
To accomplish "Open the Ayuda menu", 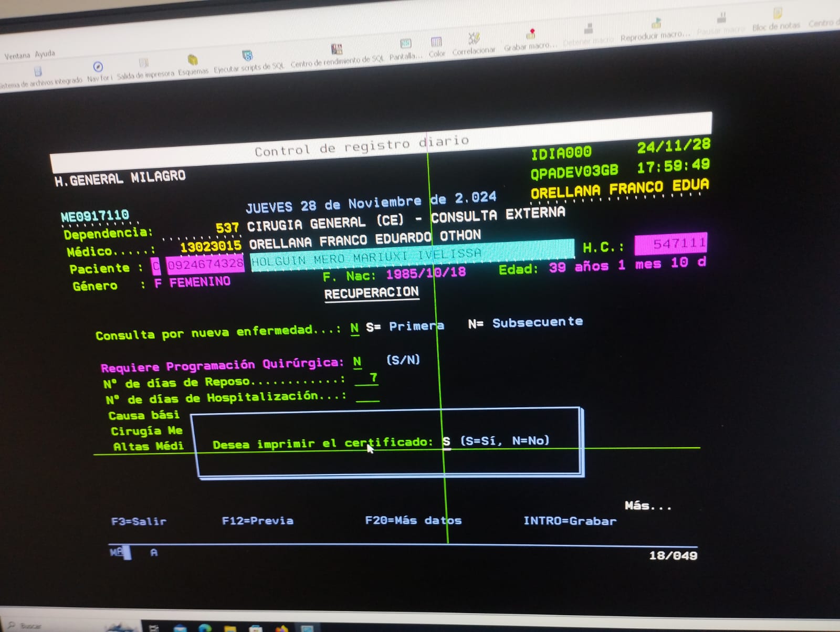I will click(45, 54).
